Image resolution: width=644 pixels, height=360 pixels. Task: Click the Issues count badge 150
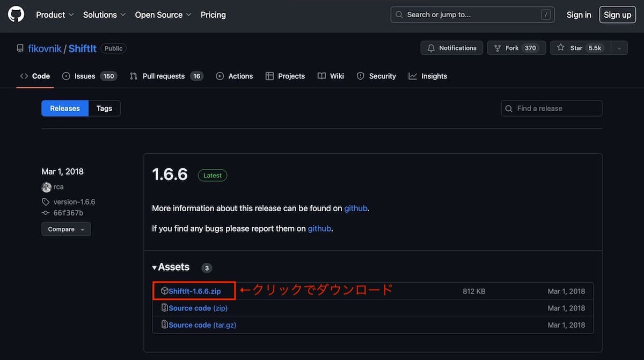[109, 76]
